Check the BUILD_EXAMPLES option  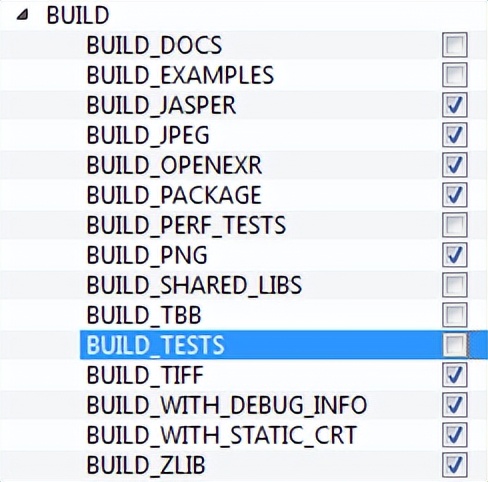click(x=455, y=75)
